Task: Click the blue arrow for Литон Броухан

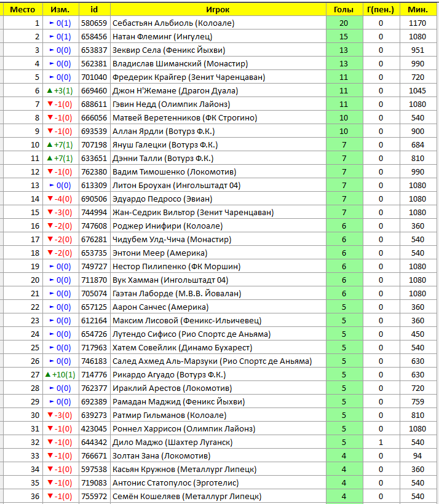Action: (x=52, y=186)
